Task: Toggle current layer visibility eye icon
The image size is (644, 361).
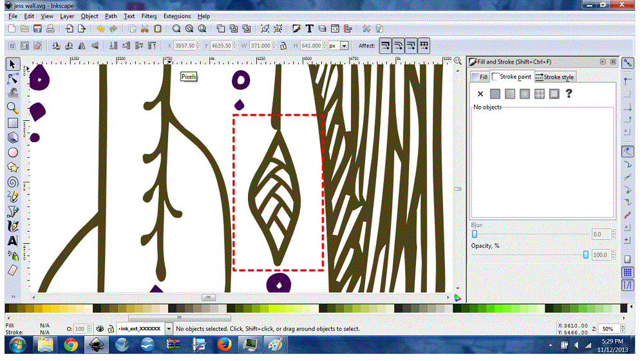Action: coord(100,329)
